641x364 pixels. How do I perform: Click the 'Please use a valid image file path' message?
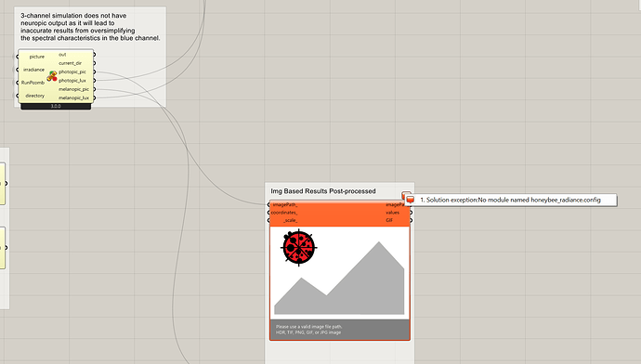(309, 327)
